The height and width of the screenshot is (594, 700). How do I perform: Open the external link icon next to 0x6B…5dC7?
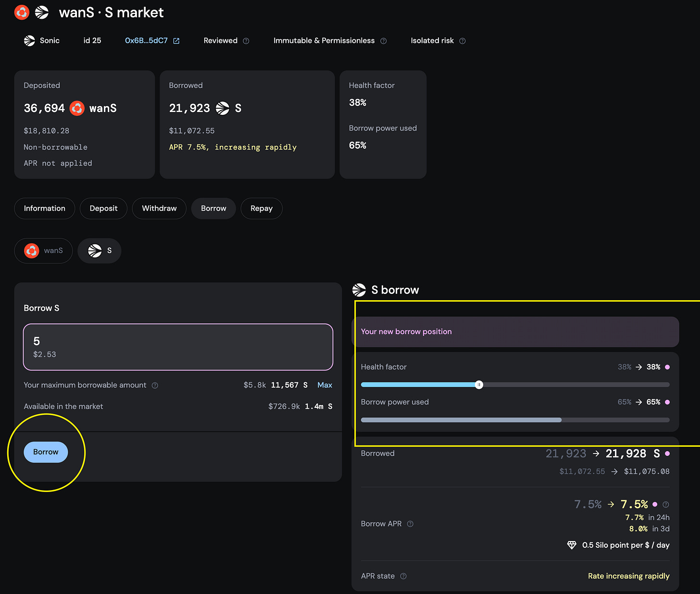[176, 41]
